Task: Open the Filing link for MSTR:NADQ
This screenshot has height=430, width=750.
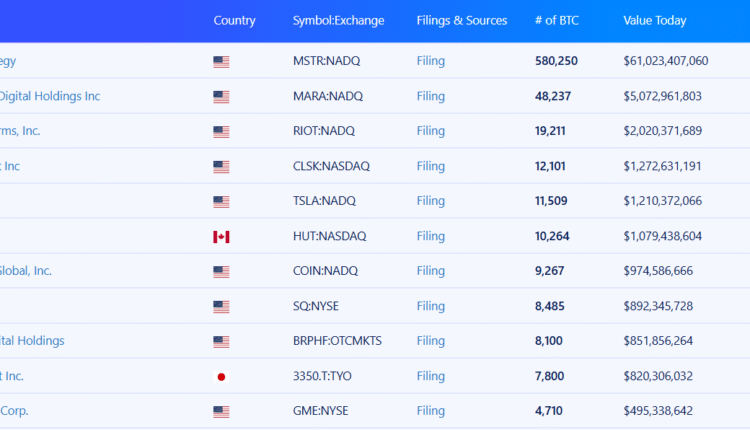Action: tap(431, 61)
